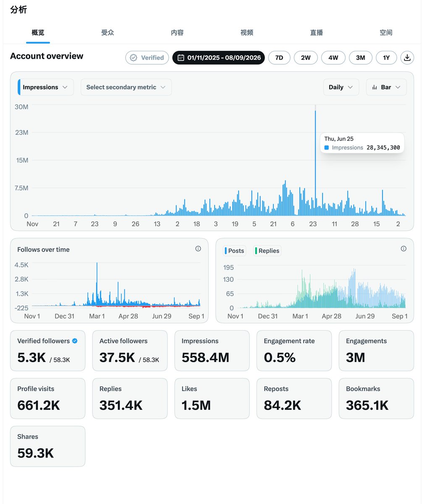The width and height of the screenshot is (425, 504).
Task: Switch to the 直播 tab
Action: coord(317,32)
